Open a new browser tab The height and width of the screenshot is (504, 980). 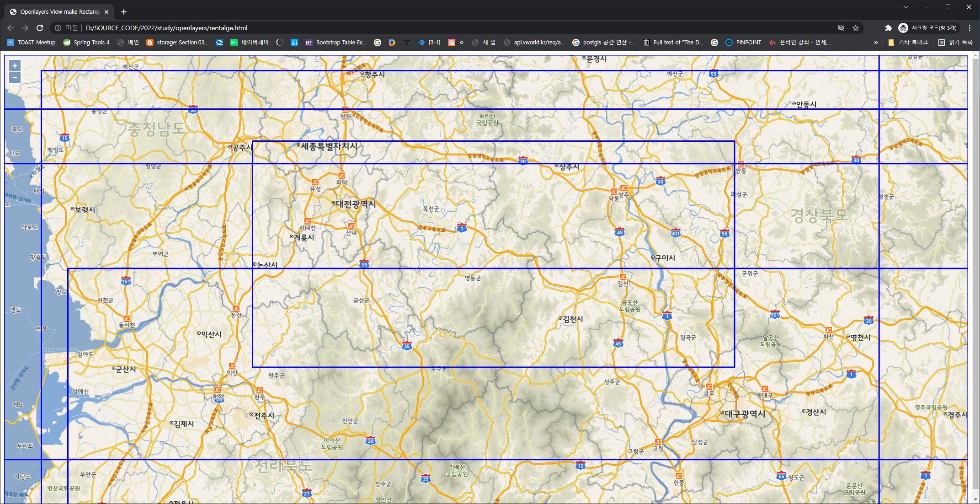[124, 12]
